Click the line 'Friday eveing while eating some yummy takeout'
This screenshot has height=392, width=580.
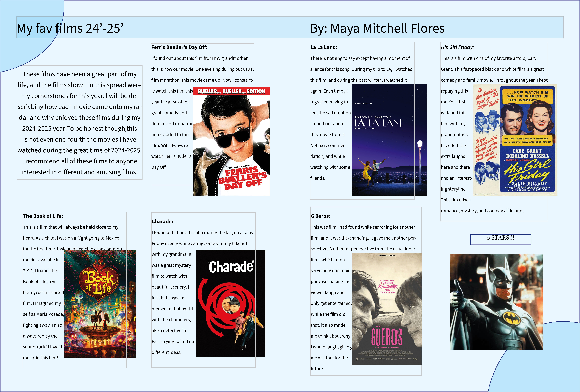click(199, 244)
